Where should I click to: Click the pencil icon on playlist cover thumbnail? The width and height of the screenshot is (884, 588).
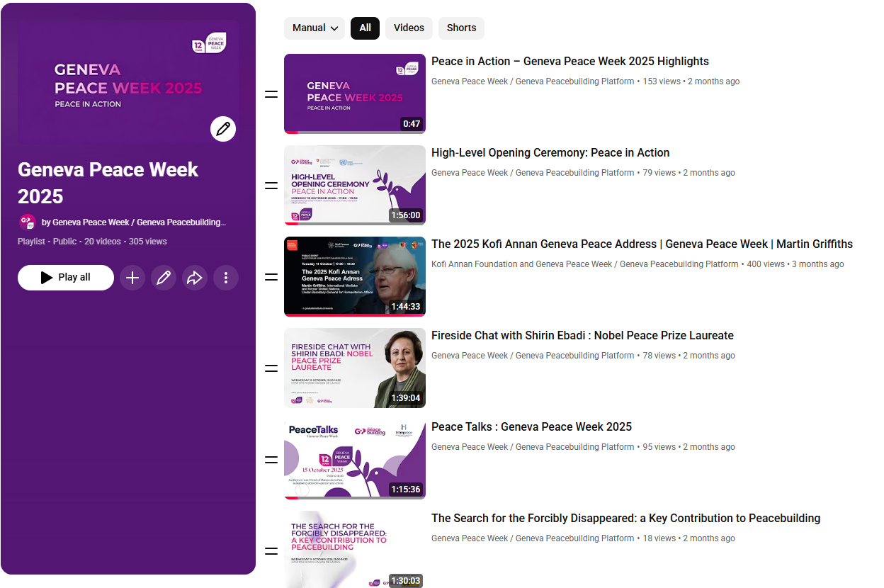[223, 129]
